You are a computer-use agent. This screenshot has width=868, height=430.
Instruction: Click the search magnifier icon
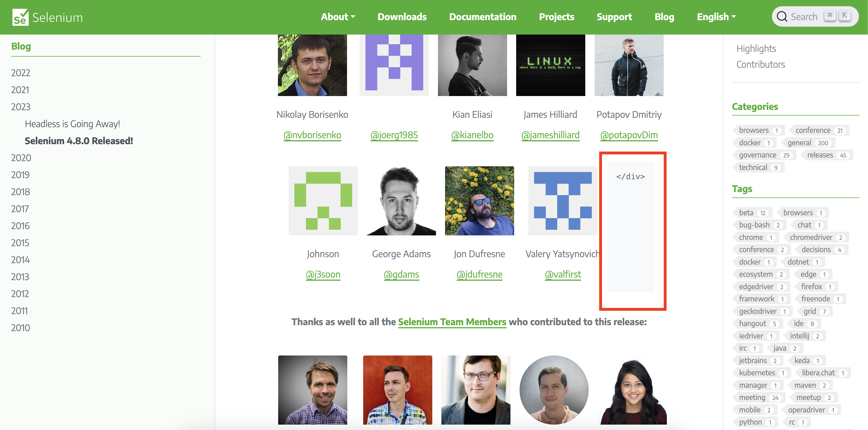pyautogui.click(x=782, y=16)
